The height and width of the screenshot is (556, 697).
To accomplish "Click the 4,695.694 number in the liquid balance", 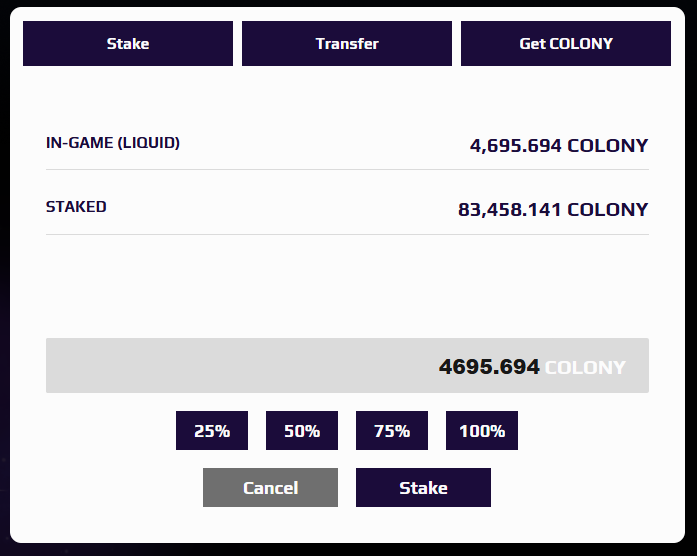I will [515, 146].
